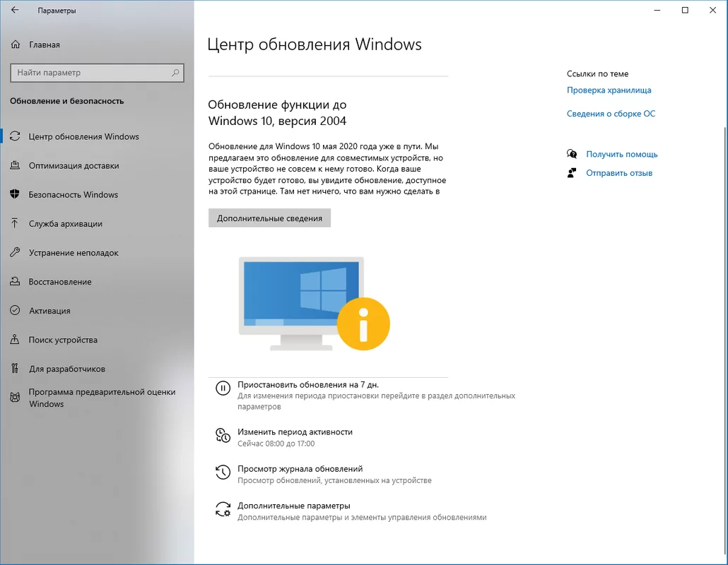The image size is (728, 565).
Task: Open Дополнительные параметры option
Action: 294,506
